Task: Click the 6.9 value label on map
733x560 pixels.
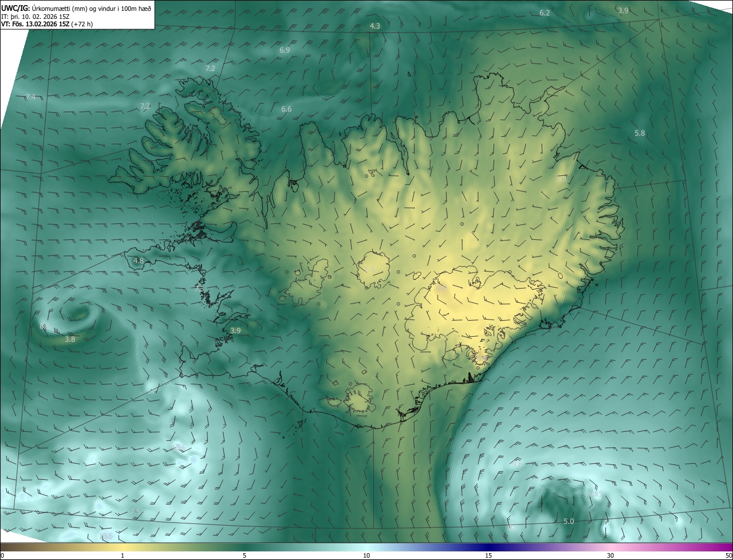Action: (x=285, y=50)
